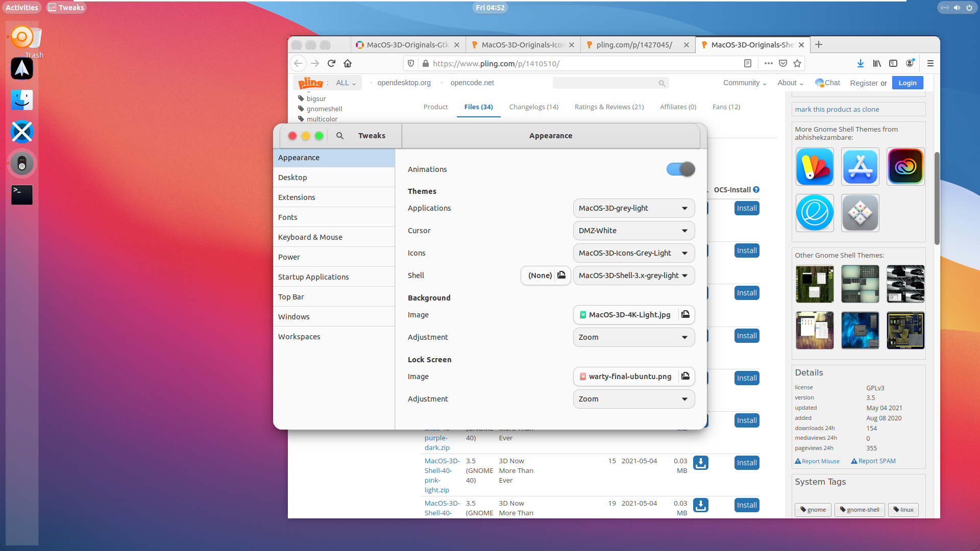Switch to MacOS-3D-Originals-Gtk tab
980x551 pixels.
pos(407,45)
